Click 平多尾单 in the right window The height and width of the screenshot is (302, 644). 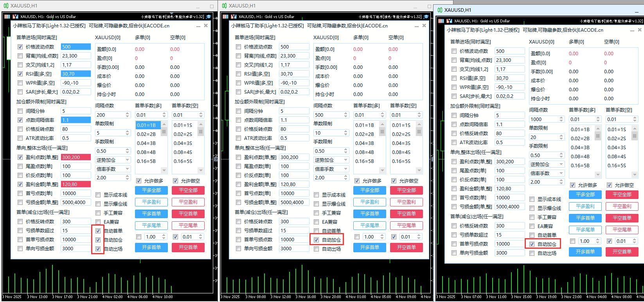coord(585,230)
